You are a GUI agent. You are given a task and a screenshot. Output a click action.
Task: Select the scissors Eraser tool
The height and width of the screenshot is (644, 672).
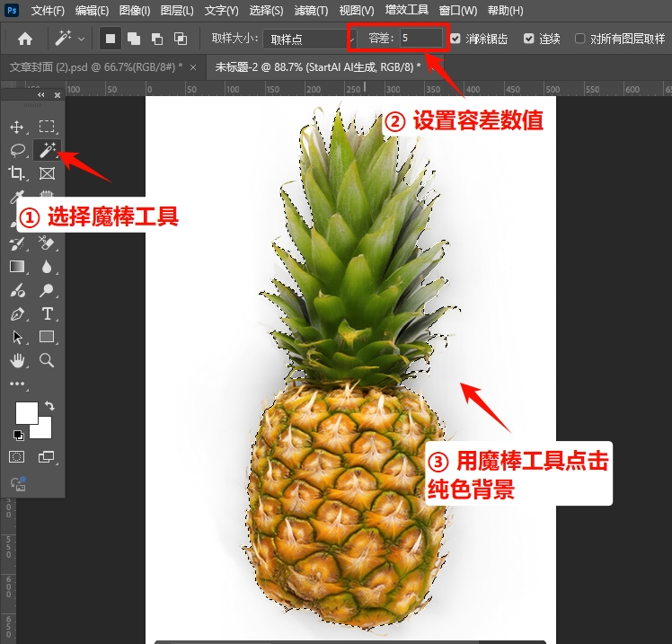point(47,243)
